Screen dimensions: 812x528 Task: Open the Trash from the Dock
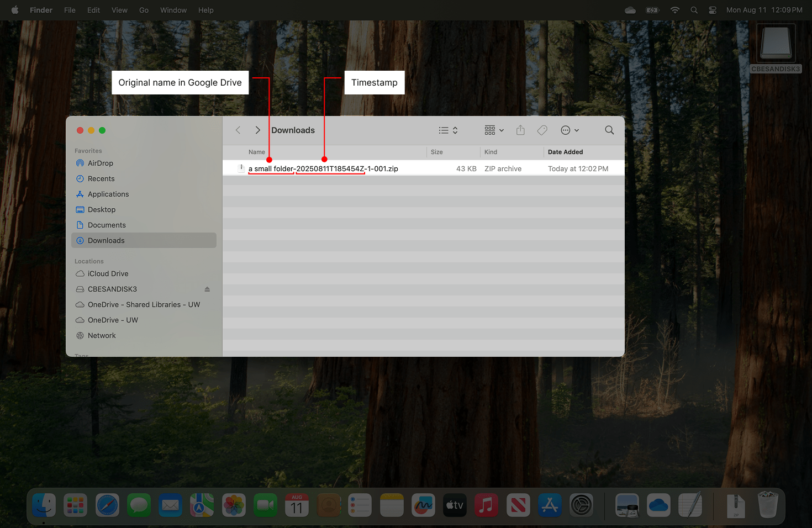pyautogui.click(x=768, y=505)
